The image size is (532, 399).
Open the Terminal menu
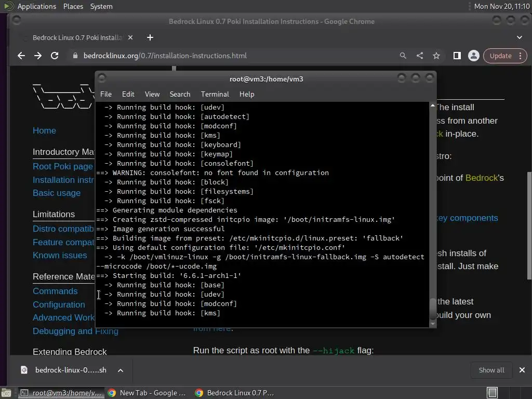click(215, 95)
